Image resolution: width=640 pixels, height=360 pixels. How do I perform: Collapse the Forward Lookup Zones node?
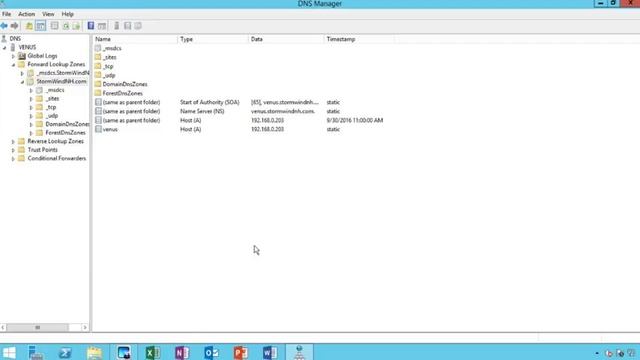coord(13,65)
